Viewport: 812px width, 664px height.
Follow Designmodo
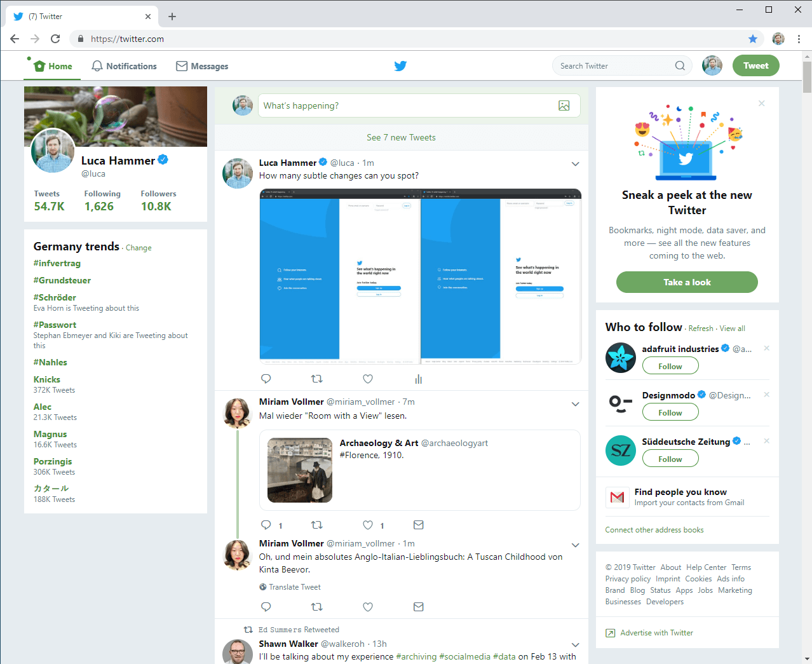click(x=670, y=412)
